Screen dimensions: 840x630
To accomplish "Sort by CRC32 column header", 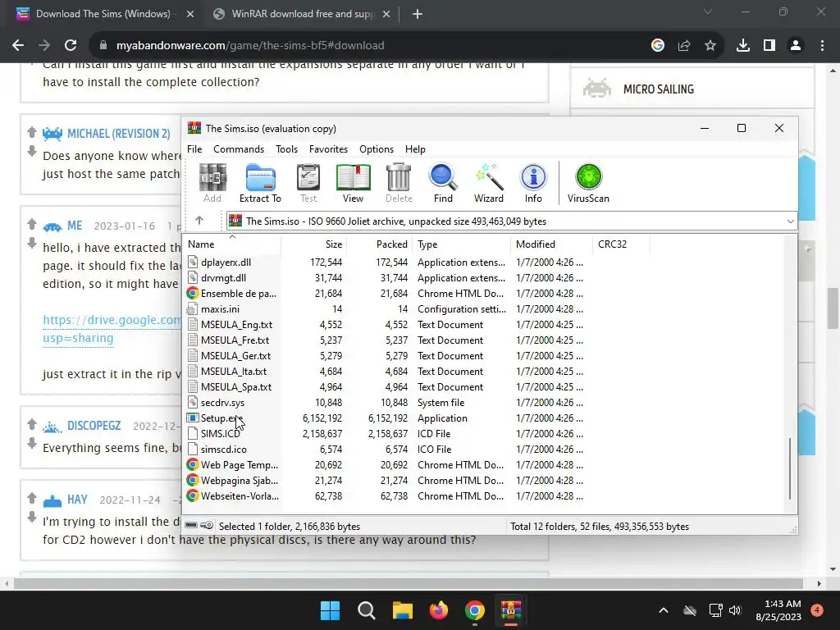I will pos(621,244).
